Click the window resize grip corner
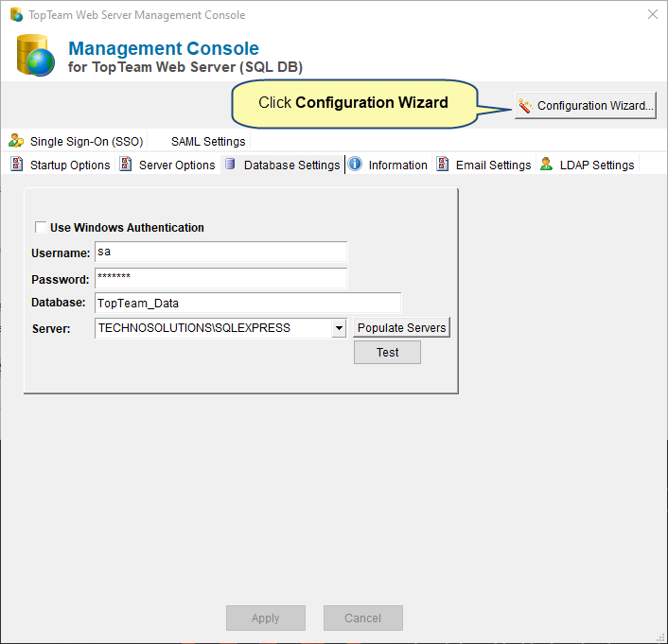 tap(660, 637)
